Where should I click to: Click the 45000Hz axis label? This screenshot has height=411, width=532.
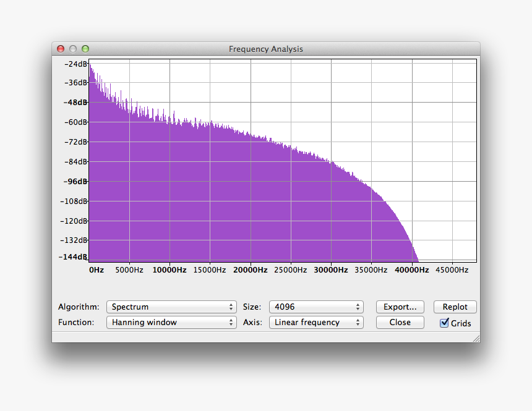coord(452,270)
